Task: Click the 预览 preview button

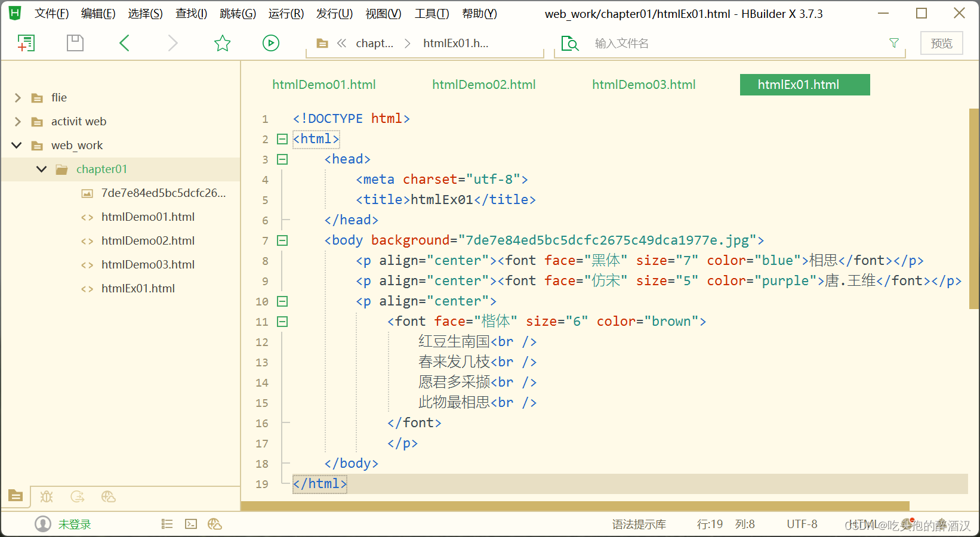Action: click(x=941, y=42)
